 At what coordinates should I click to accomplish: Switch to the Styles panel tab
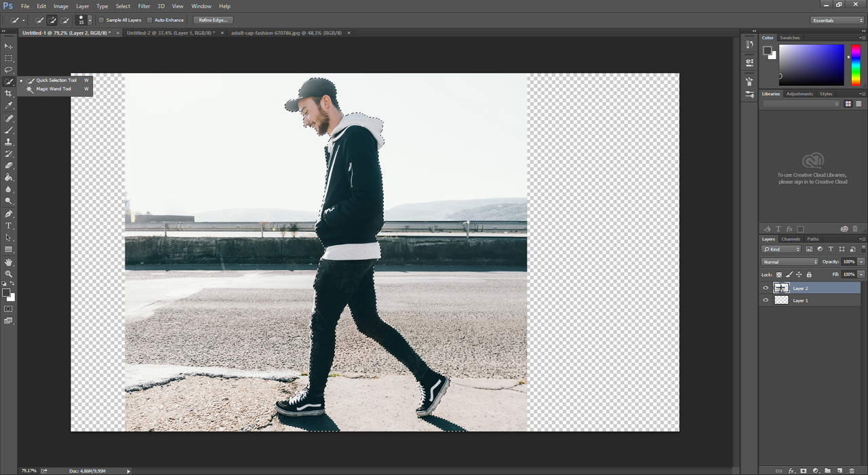coord(826,94)
